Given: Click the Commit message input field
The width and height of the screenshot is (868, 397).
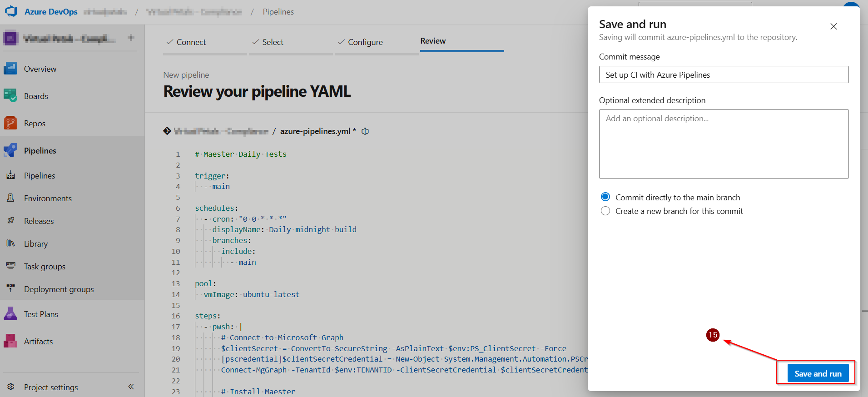Looking at the screenshot, I should tap(724, 74).
